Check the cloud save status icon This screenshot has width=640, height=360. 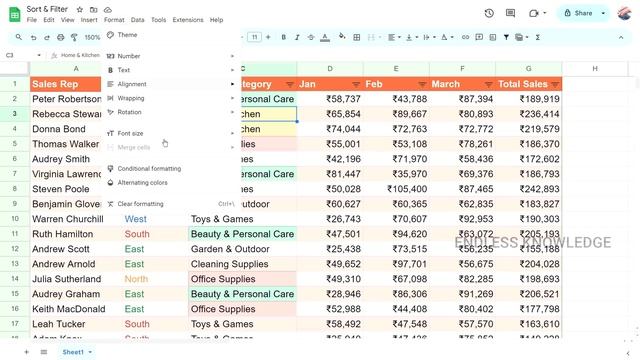coord(108,9)
